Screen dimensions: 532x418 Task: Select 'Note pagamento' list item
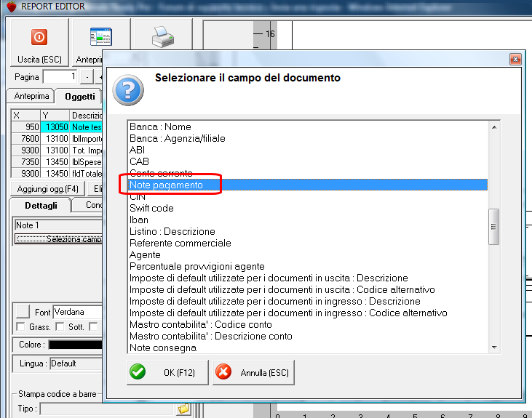click(308, 185)
